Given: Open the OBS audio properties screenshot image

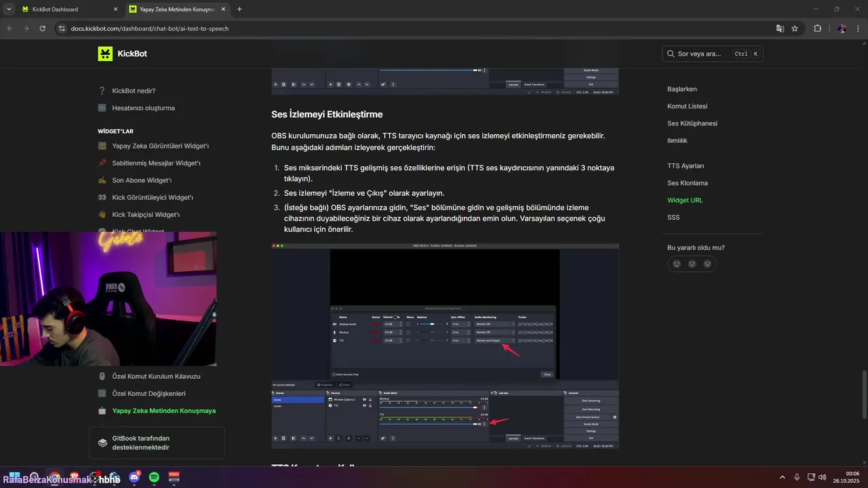Looking at the screenshot, I should pyautogui.click(x=445, y=346).
